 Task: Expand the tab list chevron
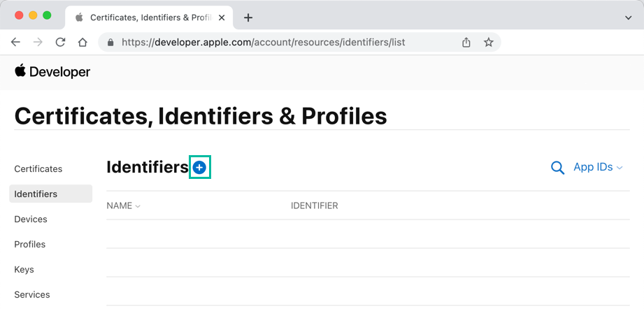628,17
